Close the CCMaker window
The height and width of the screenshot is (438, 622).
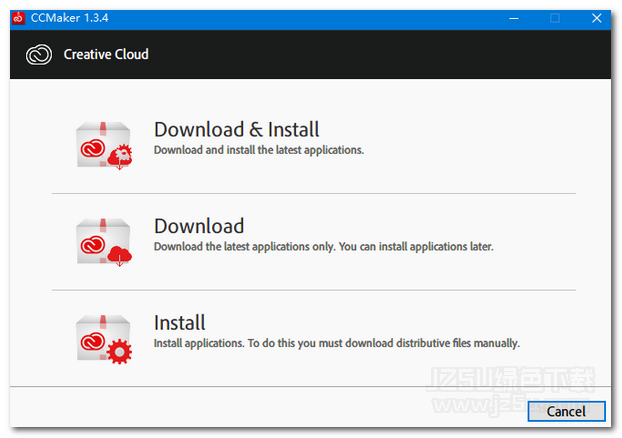tap(597, 18)
